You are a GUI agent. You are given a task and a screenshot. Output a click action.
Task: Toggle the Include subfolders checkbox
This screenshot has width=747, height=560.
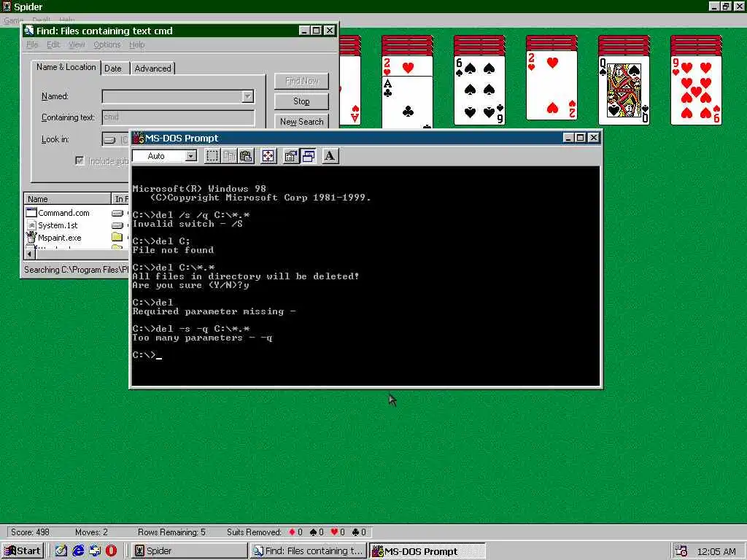tap(80, 160)
